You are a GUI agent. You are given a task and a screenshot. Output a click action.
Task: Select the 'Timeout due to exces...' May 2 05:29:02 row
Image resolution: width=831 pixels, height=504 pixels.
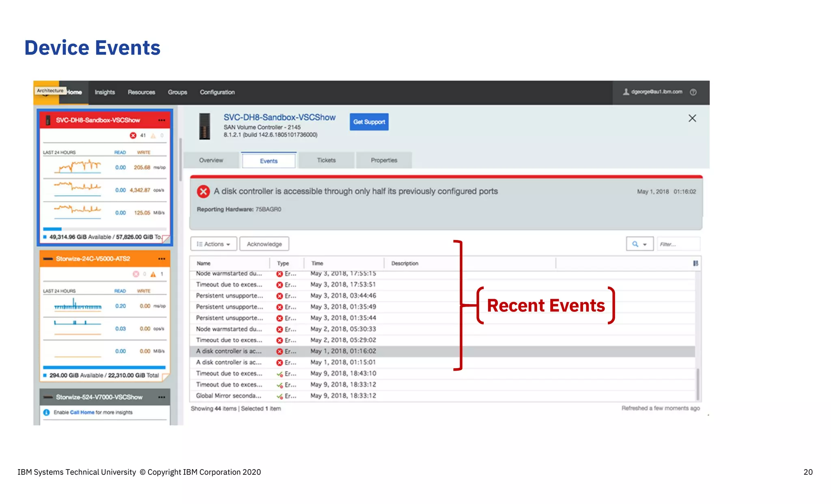coord(443,340)
